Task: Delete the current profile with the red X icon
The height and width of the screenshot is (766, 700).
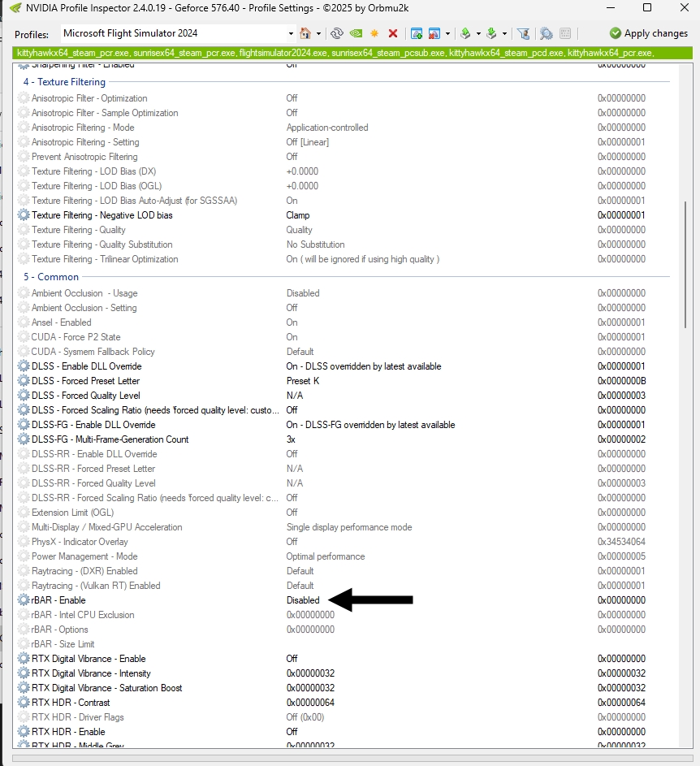Action: [393, 33]
